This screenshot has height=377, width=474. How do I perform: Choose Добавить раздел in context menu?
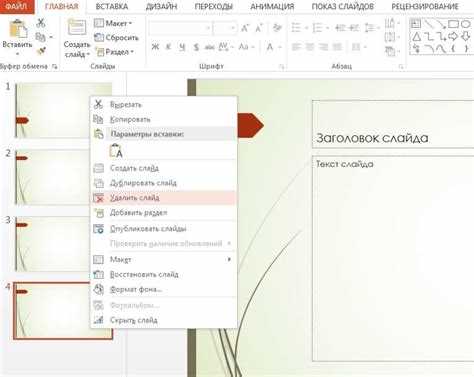click(x=163, y=213)
